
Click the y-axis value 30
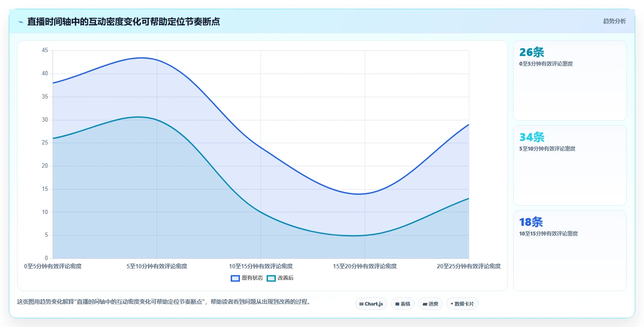[45, 120]
